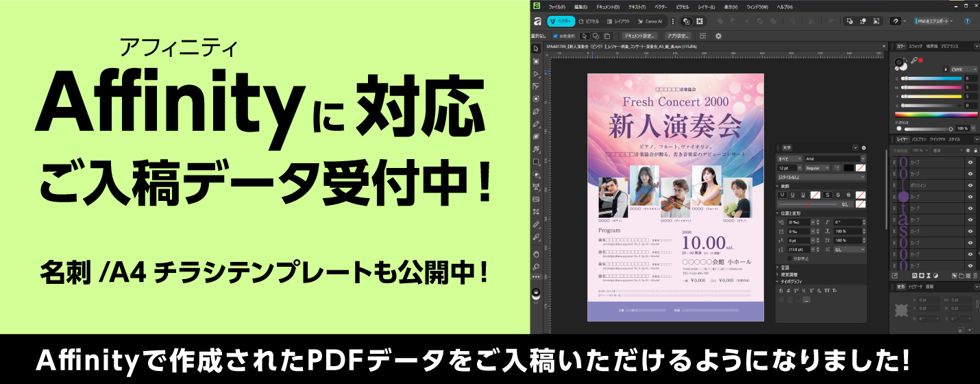Activate the Zoom magnifier tool
This screenshot has width=980, height=384.
[x=536, y=266]
